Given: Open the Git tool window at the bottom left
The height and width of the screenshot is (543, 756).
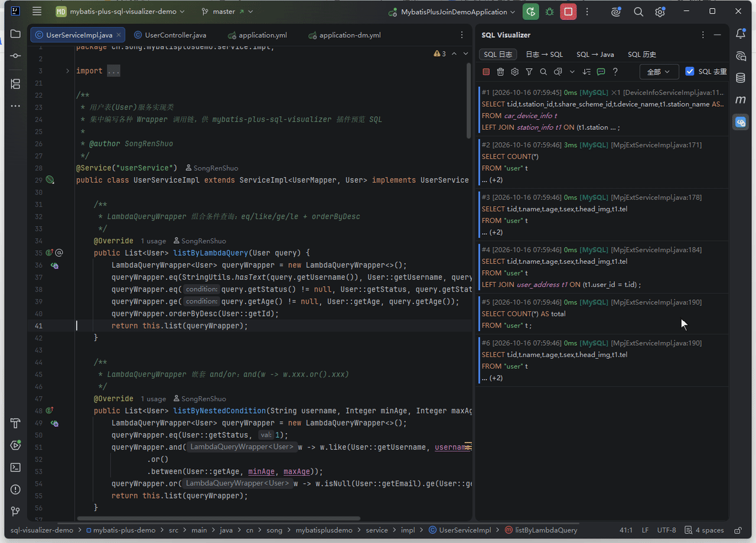Looking at the screenshot, I should pyautogui.click(x=15, y=511).
